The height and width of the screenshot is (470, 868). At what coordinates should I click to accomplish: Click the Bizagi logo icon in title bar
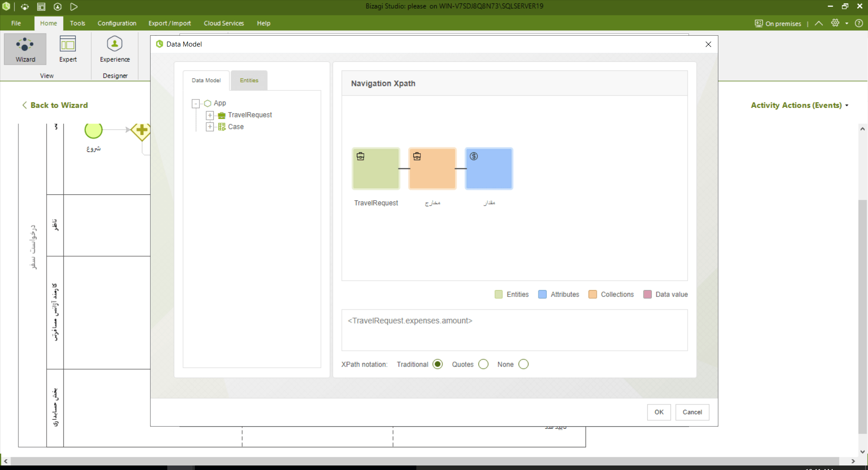tap(6, 6)
